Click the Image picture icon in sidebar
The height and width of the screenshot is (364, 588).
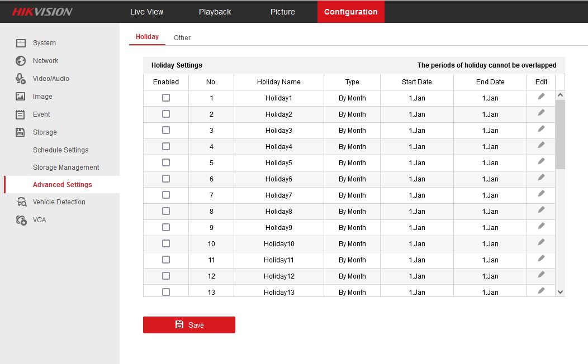[x=21, y=97]
